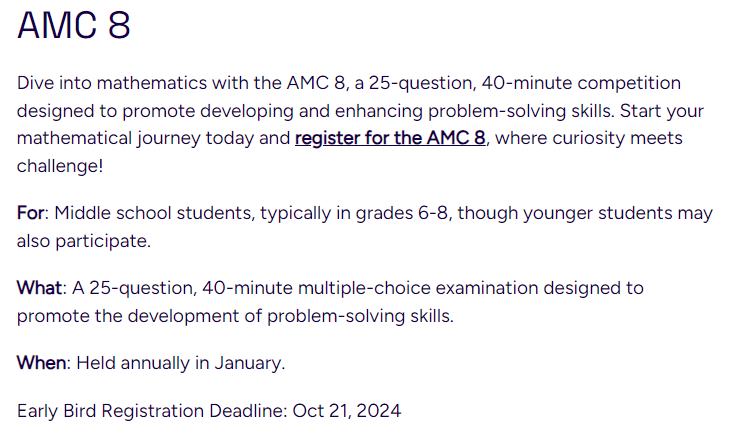Click the bold 'For' label

pyautogui.click(x=30, y=213)
